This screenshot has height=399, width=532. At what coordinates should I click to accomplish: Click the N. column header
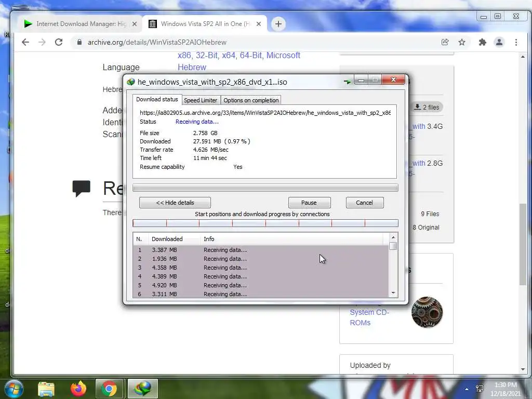tap(141, 239)
